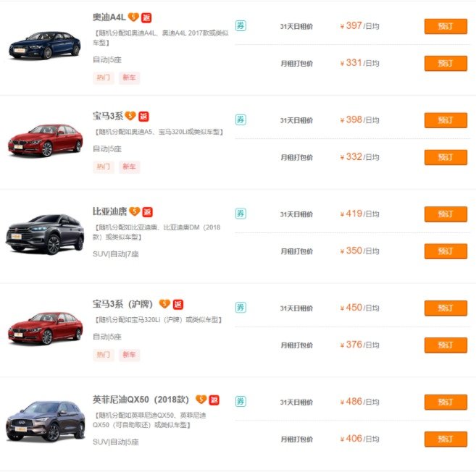Click the 券 coupon icon for 比亚迪唐

click(x=241, y=214)
